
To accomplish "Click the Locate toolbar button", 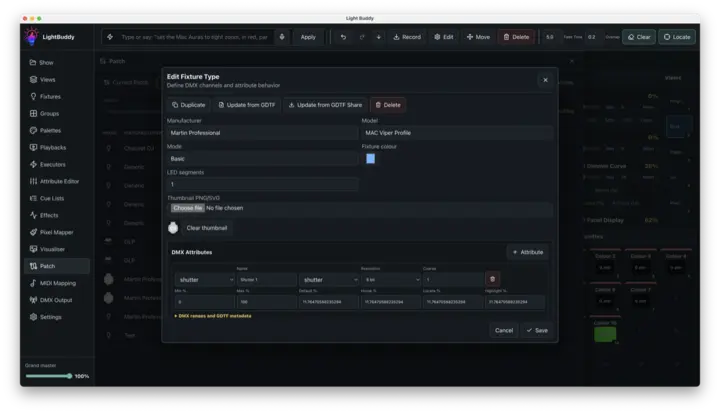I will (x=677, y=37).
